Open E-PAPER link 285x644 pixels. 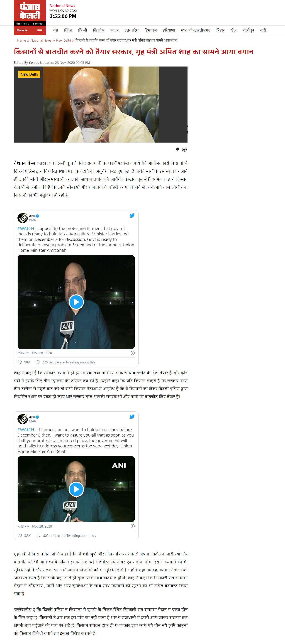(38, 24)
